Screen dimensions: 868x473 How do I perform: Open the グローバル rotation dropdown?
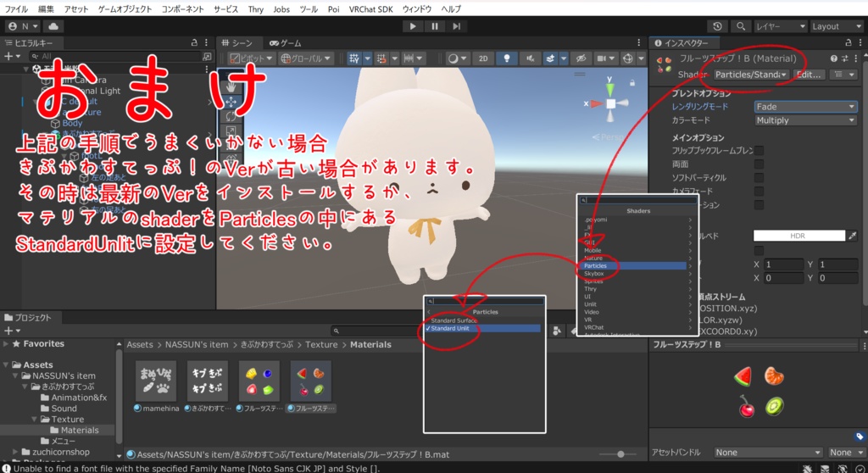(306, 58)
